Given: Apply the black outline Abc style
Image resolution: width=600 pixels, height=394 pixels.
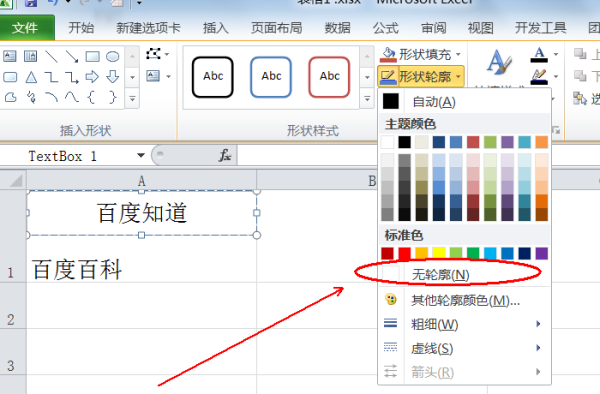Looking at the screenshot, I should point(213,77).
